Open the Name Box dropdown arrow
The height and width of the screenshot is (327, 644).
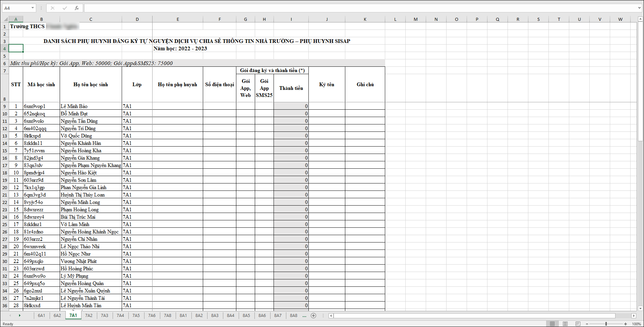pyautogui.click(x=33, y=8)
